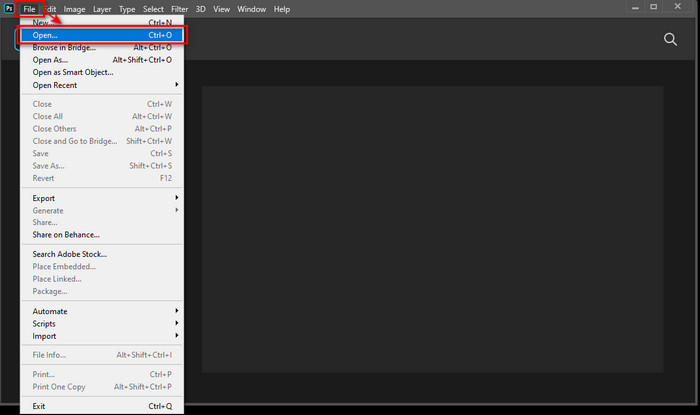Click the Place Embedded... entry
Viewport: 700px width, 415px height.
[102, 266]
